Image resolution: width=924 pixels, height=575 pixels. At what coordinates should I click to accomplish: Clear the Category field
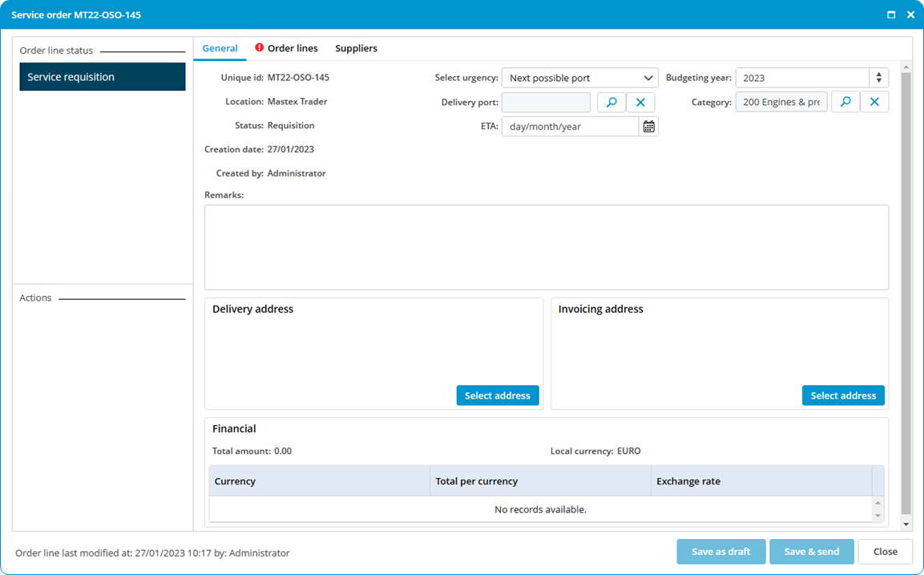click(874, 102)
